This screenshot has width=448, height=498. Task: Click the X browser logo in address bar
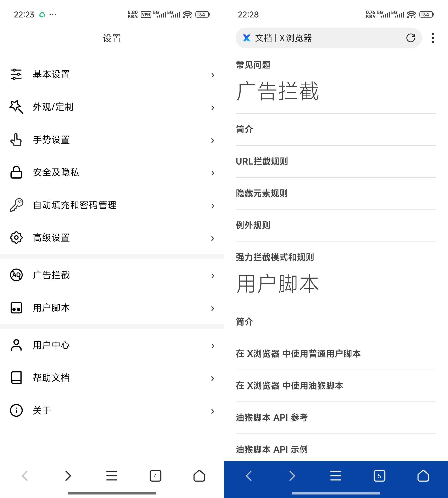pos(247,38)
